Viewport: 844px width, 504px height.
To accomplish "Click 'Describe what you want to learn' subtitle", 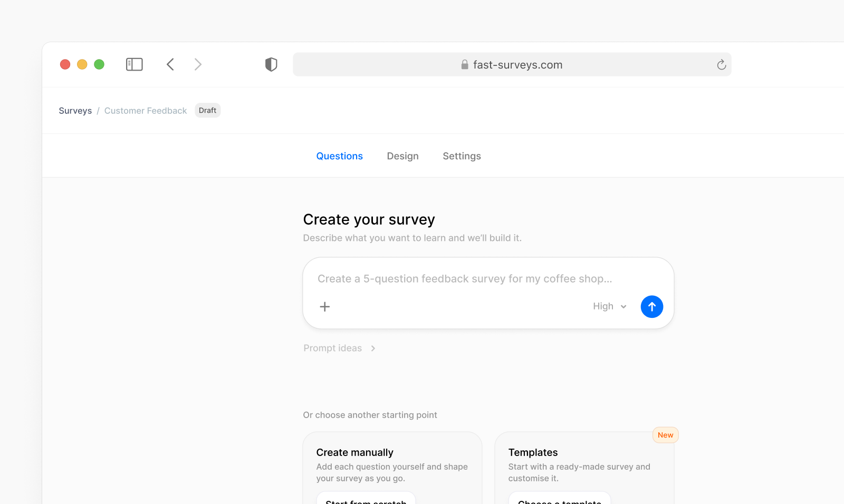I will click(x=413, y=238).
